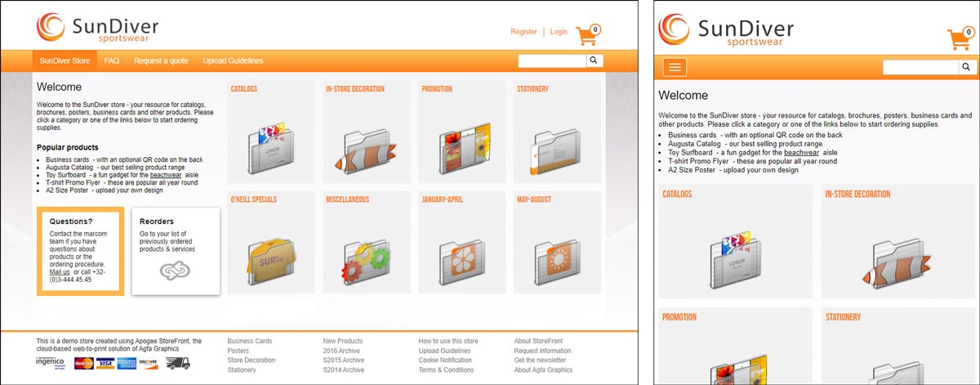Open About Agfa Graphics footer link
The width and height of the screenshot is (980, 385).
543,370
